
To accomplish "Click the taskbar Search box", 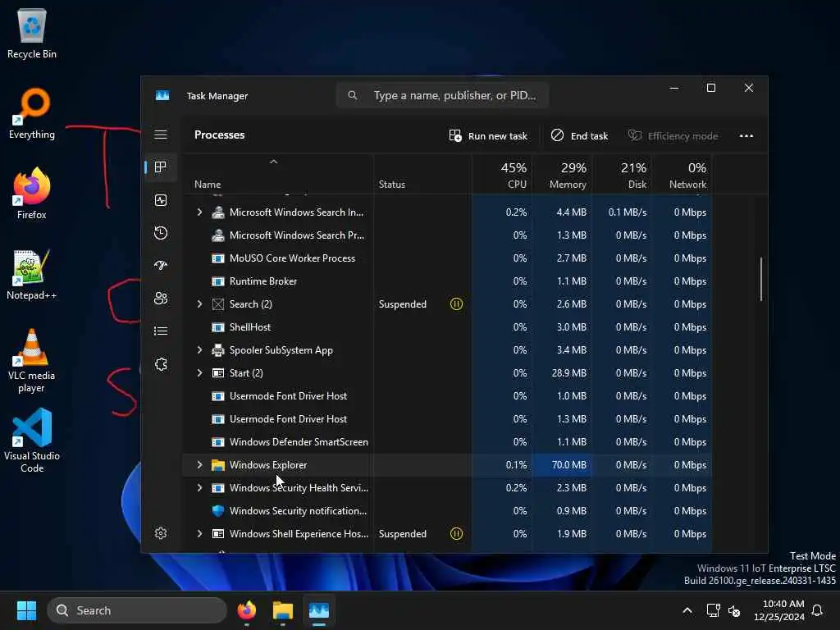I will pos(137,610).
